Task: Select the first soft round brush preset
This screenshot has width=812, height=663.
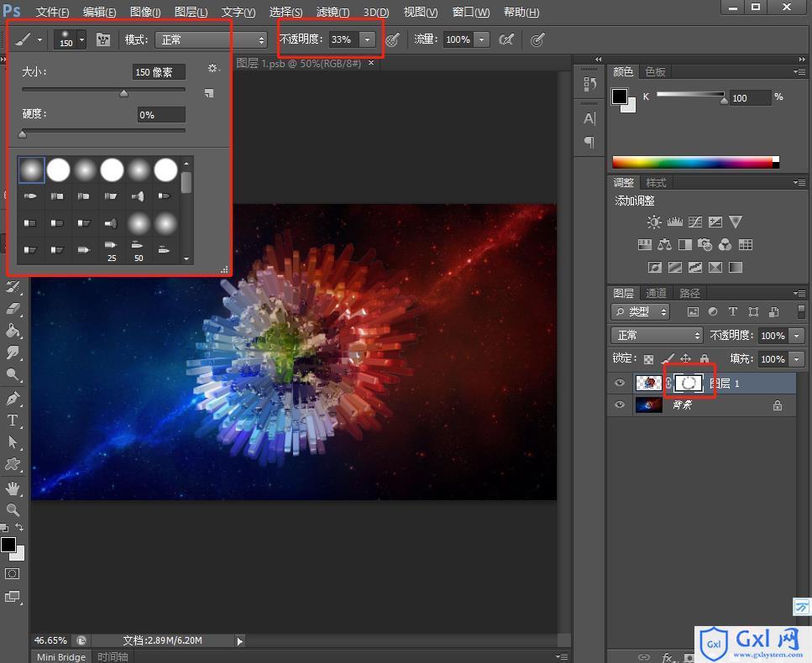Action: 32,170
